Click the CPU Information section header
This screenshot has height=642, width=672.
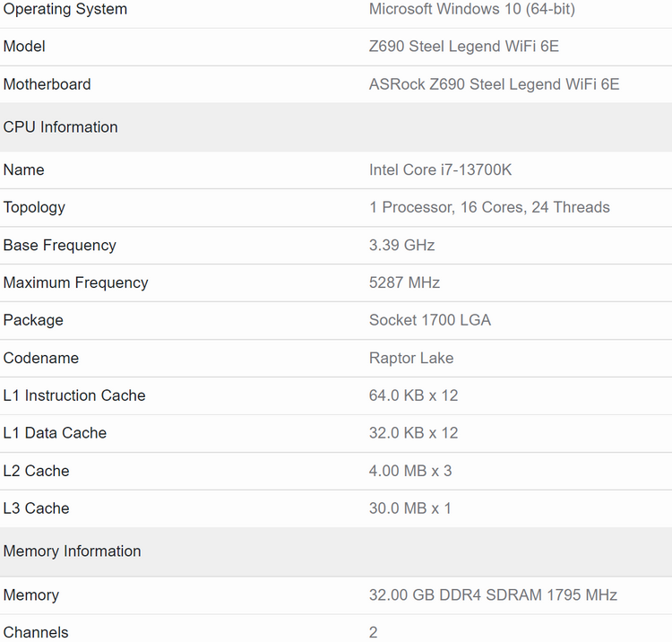(x=60, y=127)
